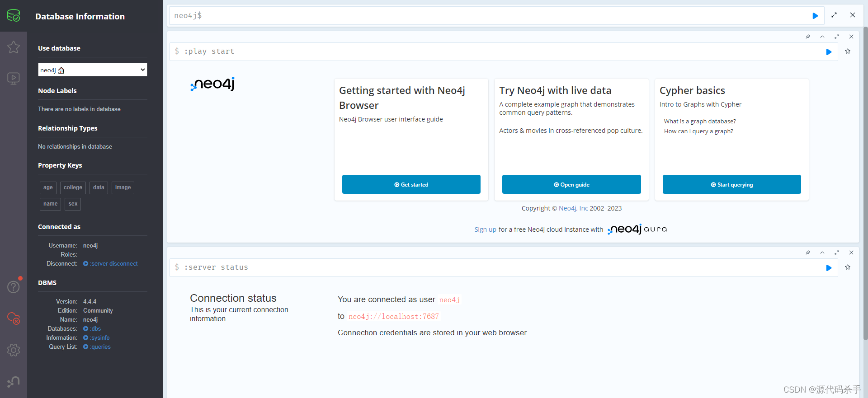
Task: Open the Database Information sidebar icon
Action: tap(14, 16)
